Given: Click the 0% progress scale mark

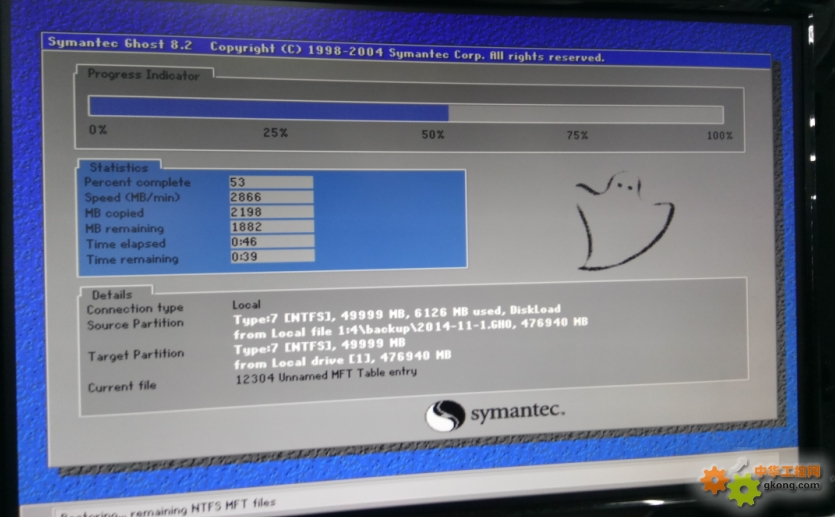Looking at the screenshot, I should [x=98, y=129].
